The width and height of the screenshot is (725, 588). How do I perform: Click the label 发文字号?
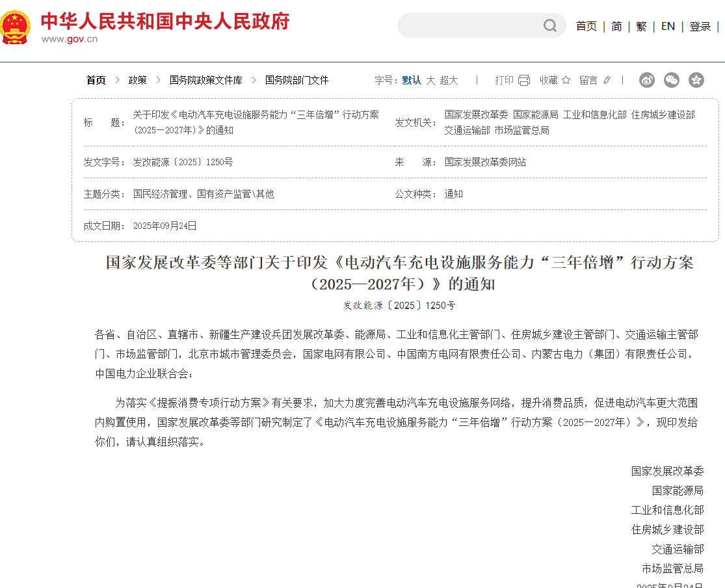point(104,162)
